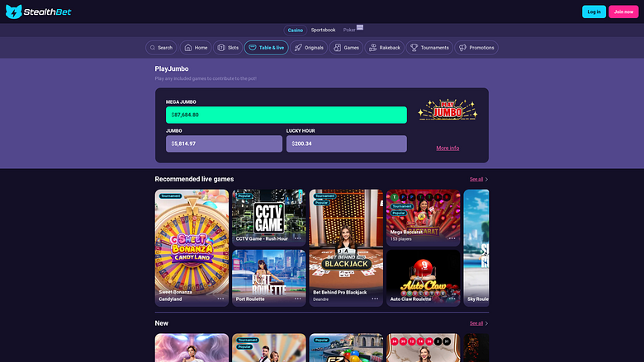Open the Promotions page
Screen dimensions: 644x362
[476, 48]
